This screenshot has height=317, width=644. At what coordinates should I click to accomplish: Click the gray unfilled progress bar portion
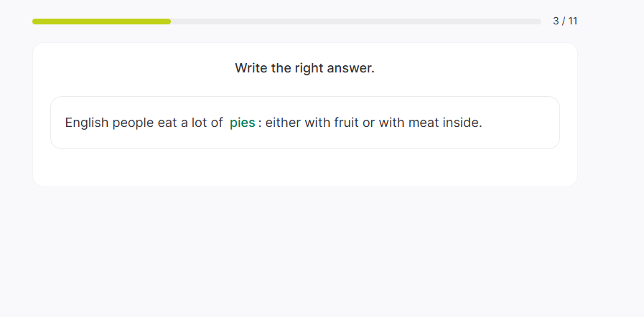point(355,22)
